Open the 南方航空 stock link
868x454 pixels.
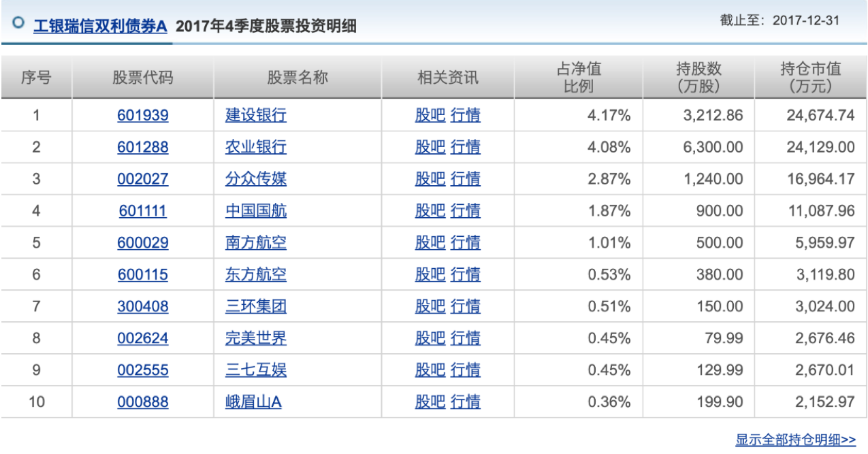(256, 243)
